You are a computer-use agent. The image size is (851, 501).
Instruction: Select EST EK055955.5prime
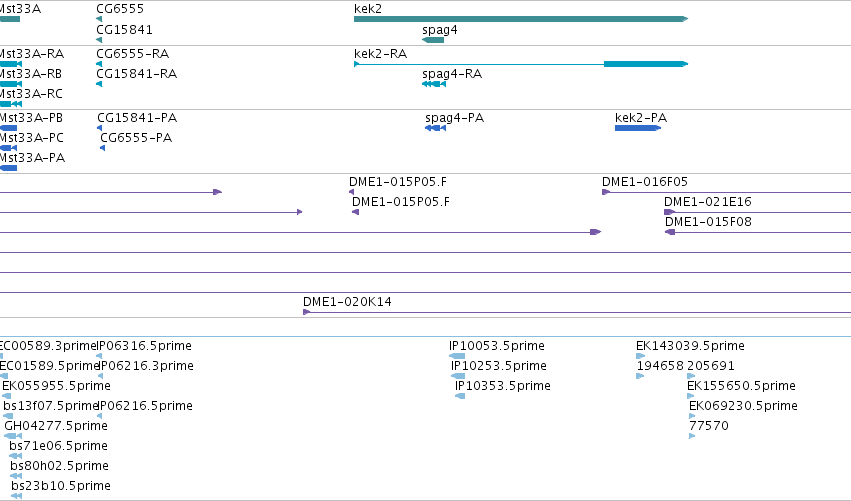click(7, 396)
